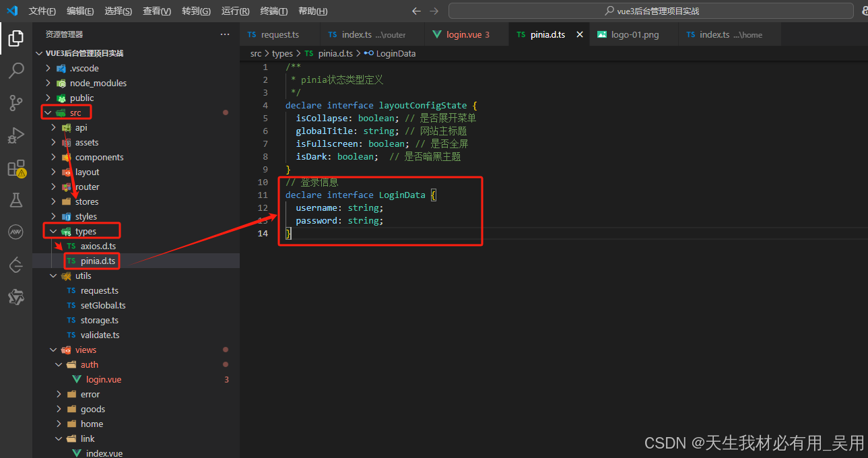Click the src breadcrumb segment
The width and height of the screenshot is (868, 458).
click(256, 53)
